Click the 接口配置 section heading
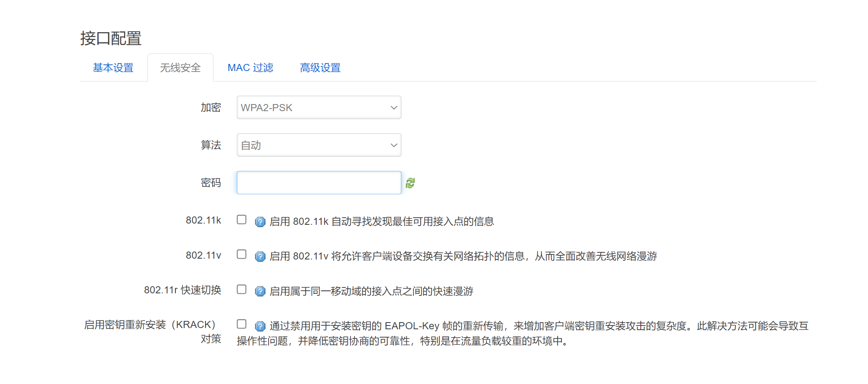 pyautogui.click(x=111, y=38)
